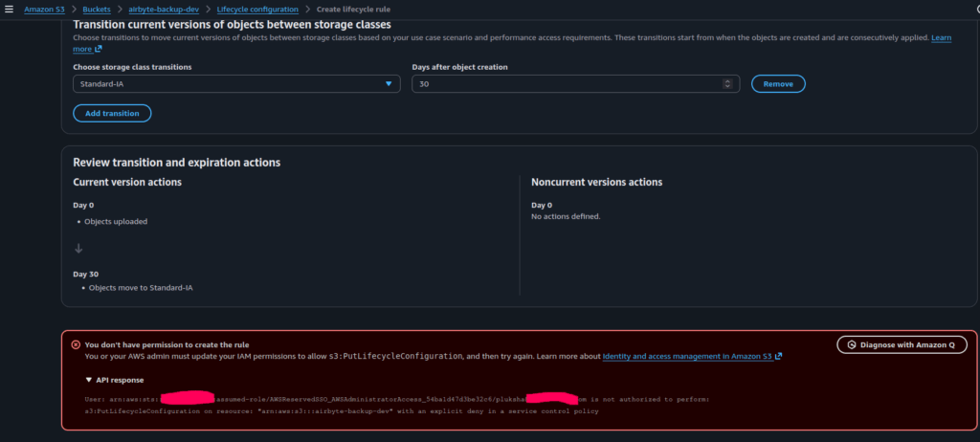This screenshot has width=980, height=442.
Task: Click the days number stepper arrows
Action: 727,84
